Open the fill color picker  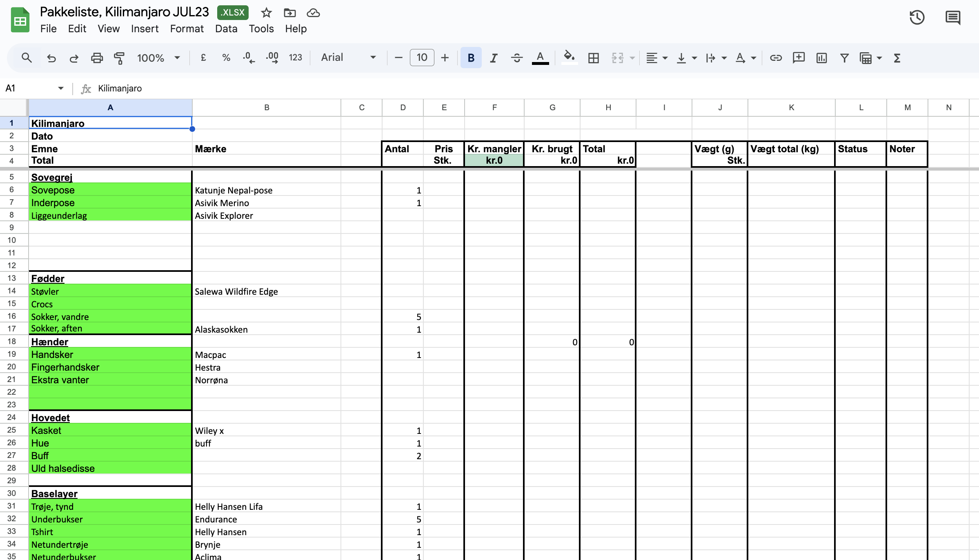(x=570, y=58)
